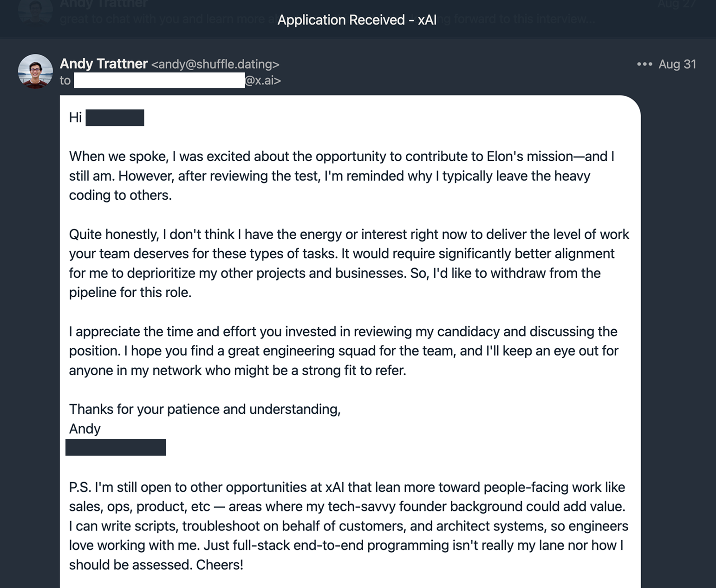The width and height of the screenshot is (716, 588).
Task: Click the andy@shuffle.dating sender address
Action: tap(215, 64)
